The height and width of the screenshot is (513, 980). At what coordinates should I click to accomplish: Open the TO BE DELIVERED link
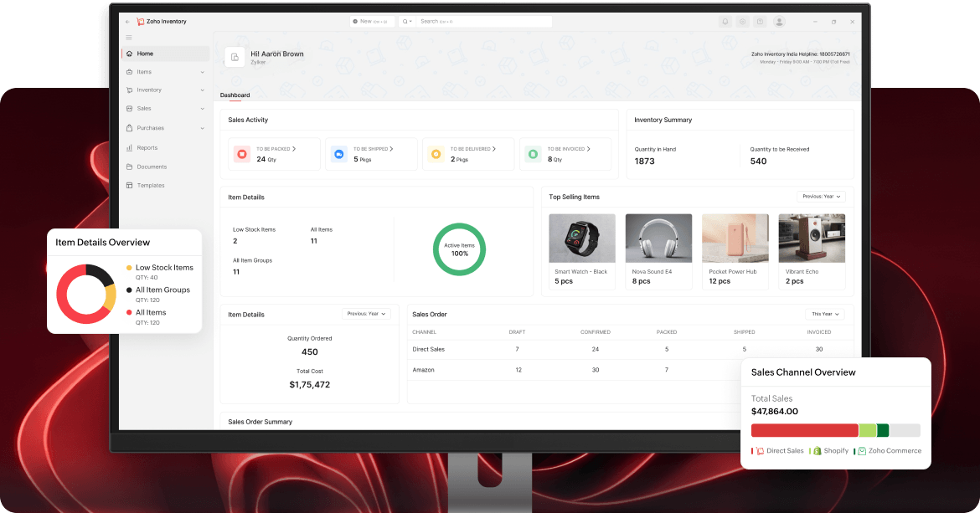tap(473, 149)
